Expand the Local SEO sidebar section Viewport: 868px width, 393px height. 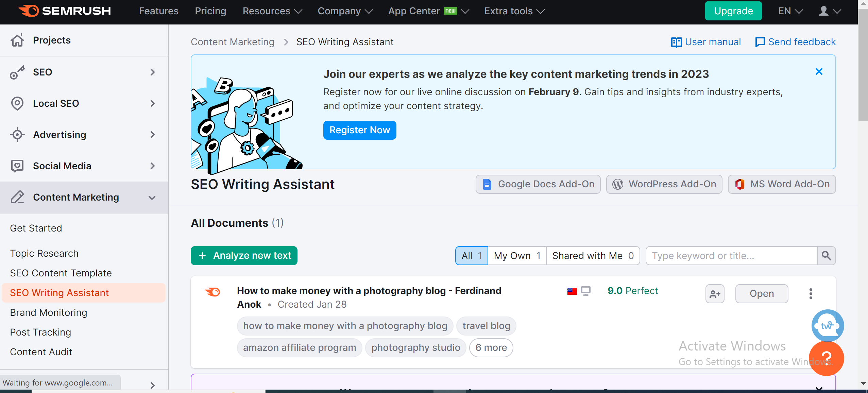point(152,103)
